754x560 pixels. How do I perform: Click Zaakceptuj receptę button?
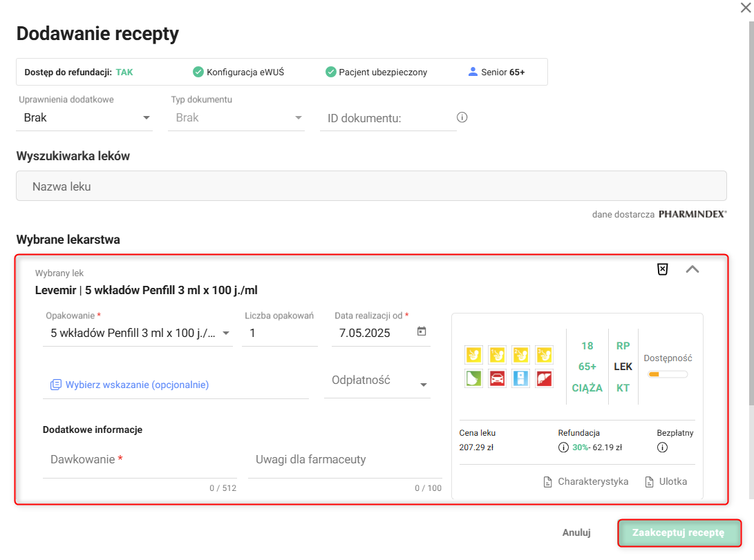tap(679, 532)
